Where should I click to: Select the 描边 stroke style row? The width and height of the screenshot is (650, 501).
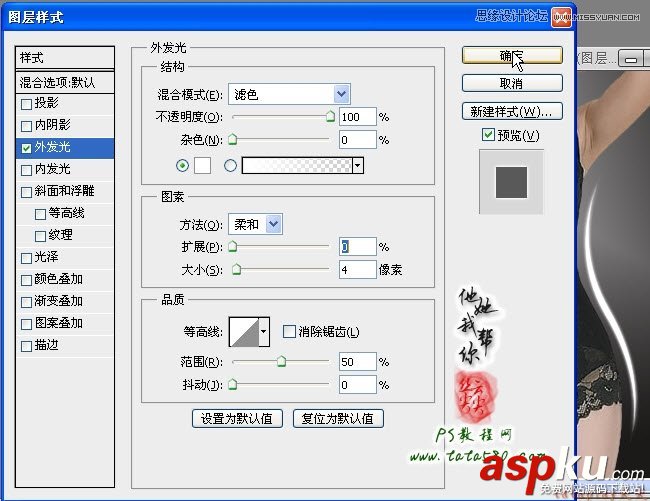(65, 346)
